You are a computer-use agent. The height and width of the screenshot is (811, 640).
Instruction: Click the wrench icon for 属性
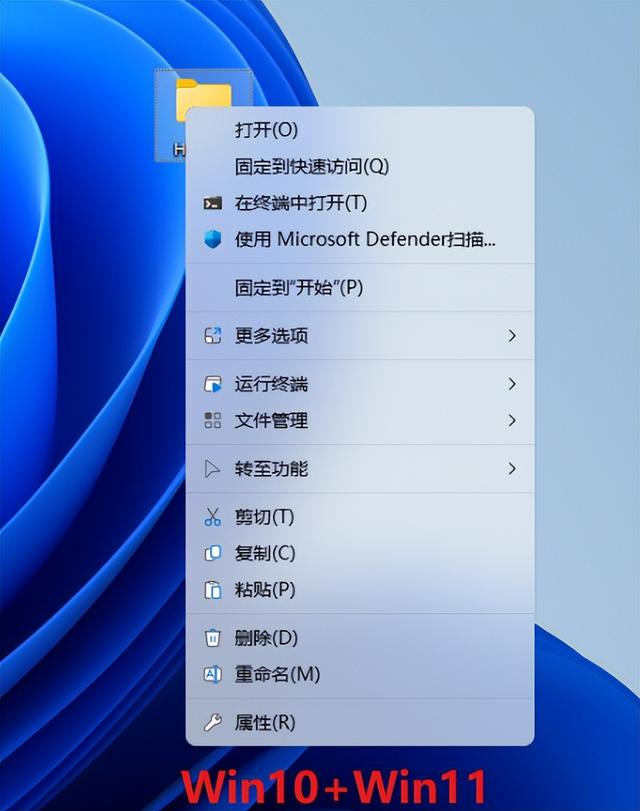tap(213, 723)
